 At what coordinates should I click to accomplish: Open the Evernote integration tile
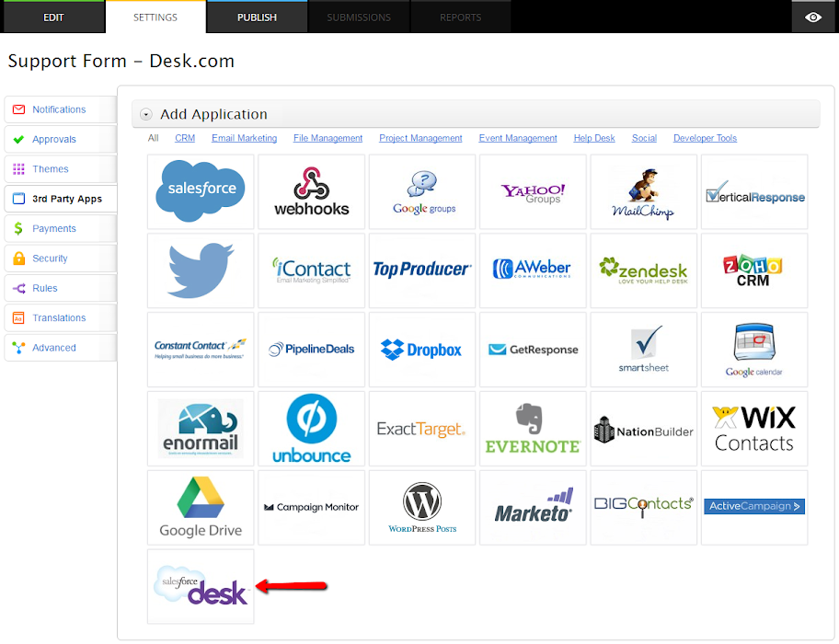point(533,429)
